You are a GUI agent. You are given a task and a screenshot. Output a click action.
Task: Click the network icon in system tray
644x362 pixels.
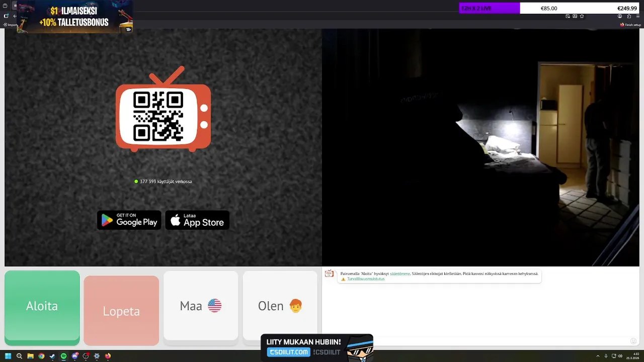pyautogui.click(x=614, y=356)
